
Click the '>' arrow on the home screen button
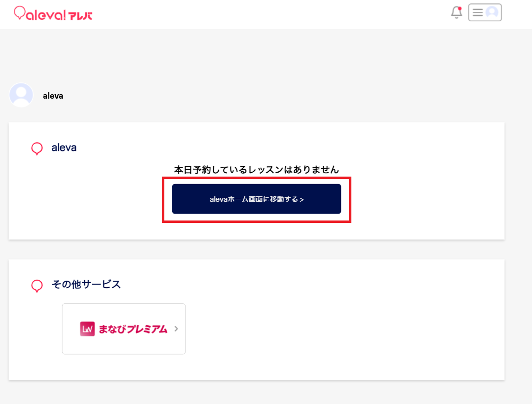point(302,200)
